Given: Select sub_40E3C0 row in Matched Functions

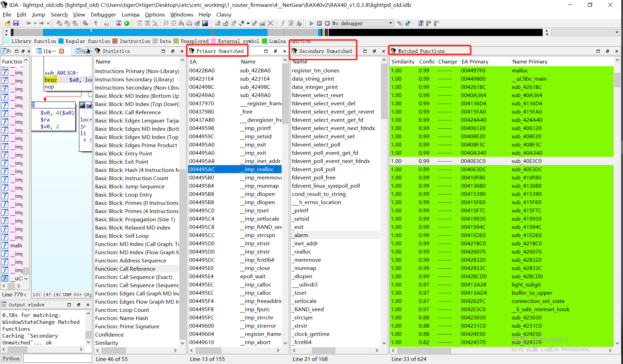Looking at the screenshot, I should coord(502,161).
